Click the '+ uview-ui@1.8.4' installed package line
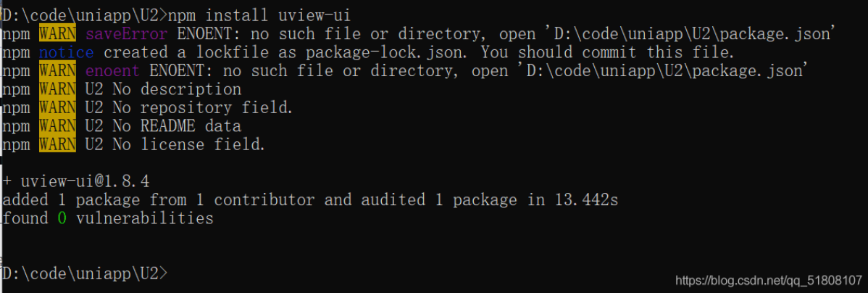 pos(76,181)
